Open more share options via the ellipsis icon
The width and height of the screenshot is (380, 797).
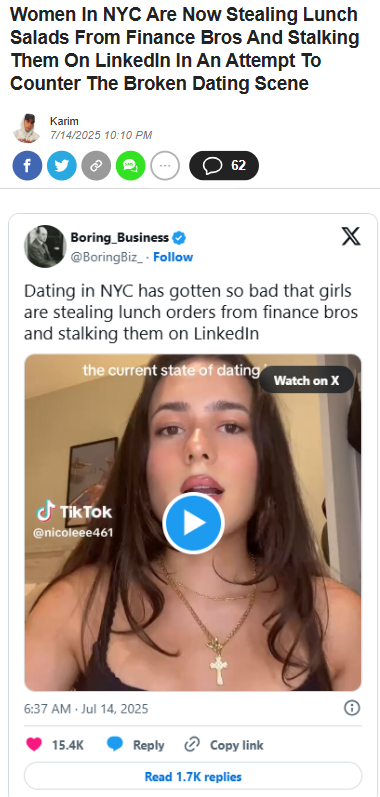point(165,166)
